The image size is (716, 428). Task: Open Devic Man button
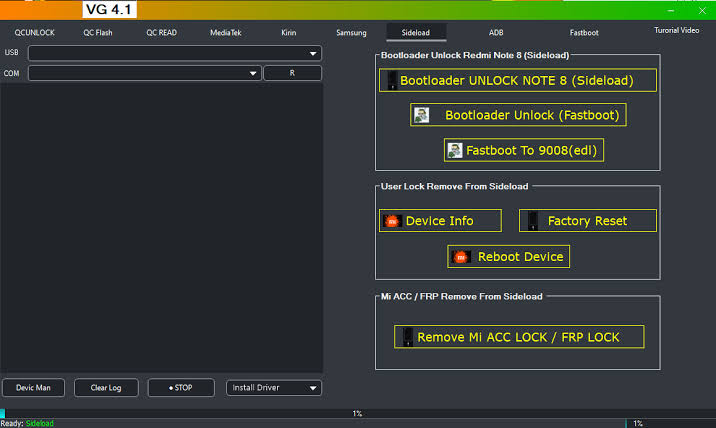coord(33,388)
